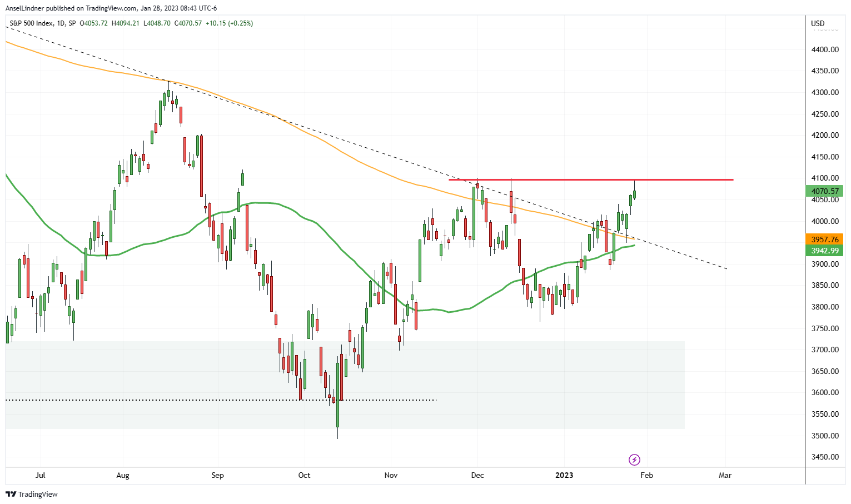Click the low value L4048.70
Viewport: 851px width, 504px height.
[157, 23]
